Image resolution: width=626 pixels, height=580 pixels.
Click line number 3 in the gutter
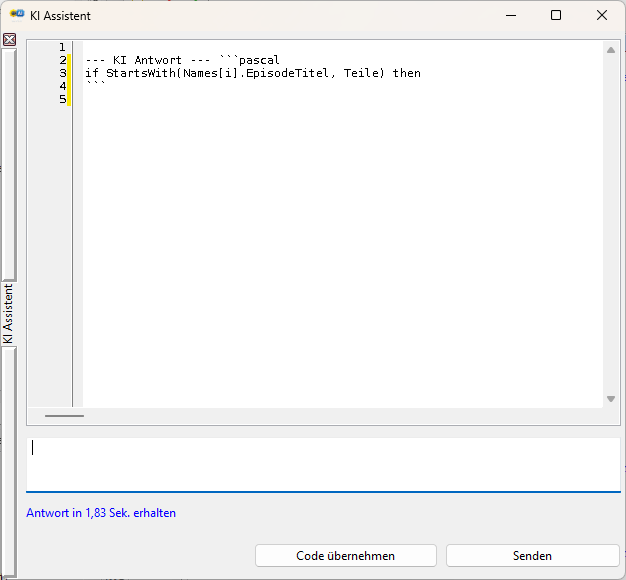pos(63,73)
